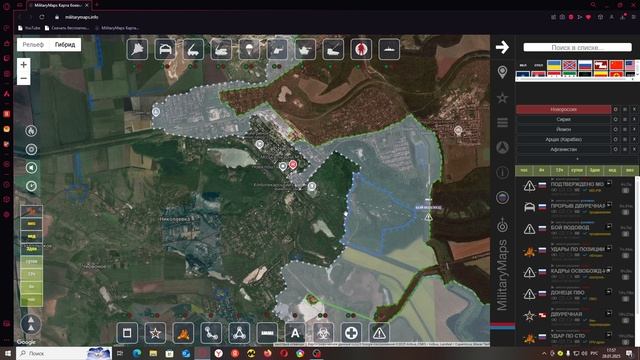The height and width of the screenshot is (360, 640).
Task: Open the location pin sidebar section
Action: tap(502, 72)
